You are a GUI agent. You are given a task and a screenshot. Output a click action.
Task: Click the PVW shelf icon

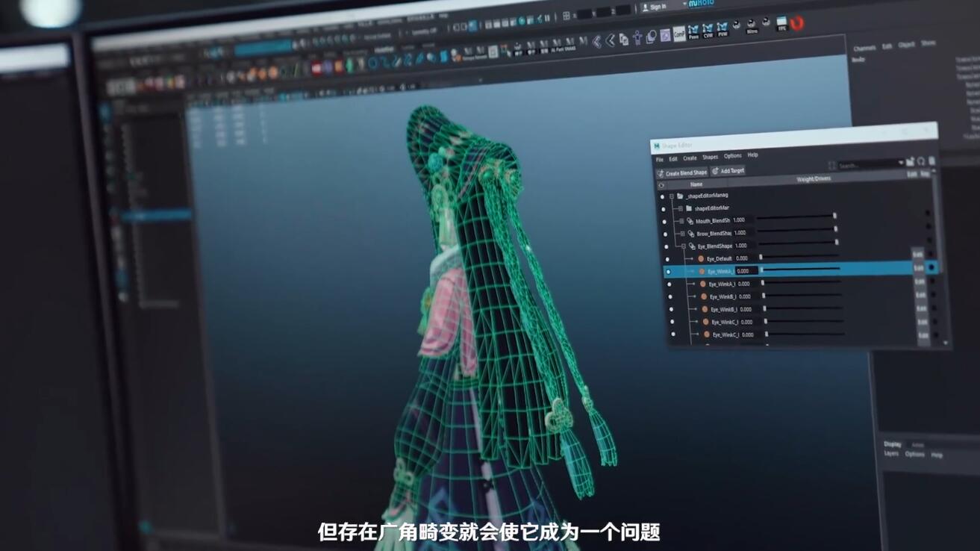coord(722,30)
